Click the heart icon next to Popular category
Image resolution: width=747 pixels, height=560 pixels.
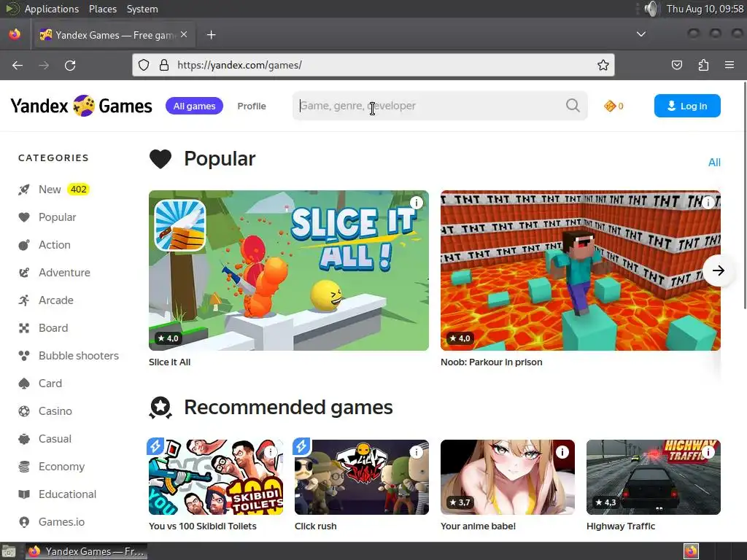tap(24, 217)
